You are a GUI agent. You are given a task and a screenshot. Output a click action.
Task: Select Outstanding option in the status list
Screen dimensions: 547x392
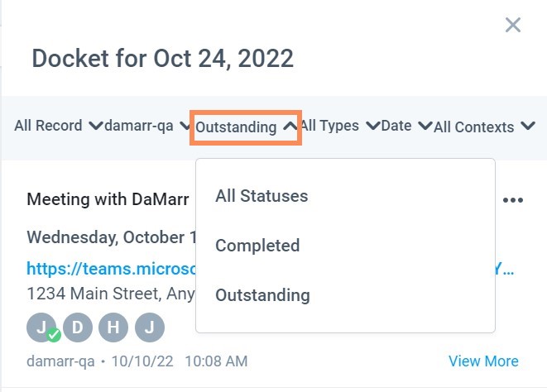click(262, 295)
